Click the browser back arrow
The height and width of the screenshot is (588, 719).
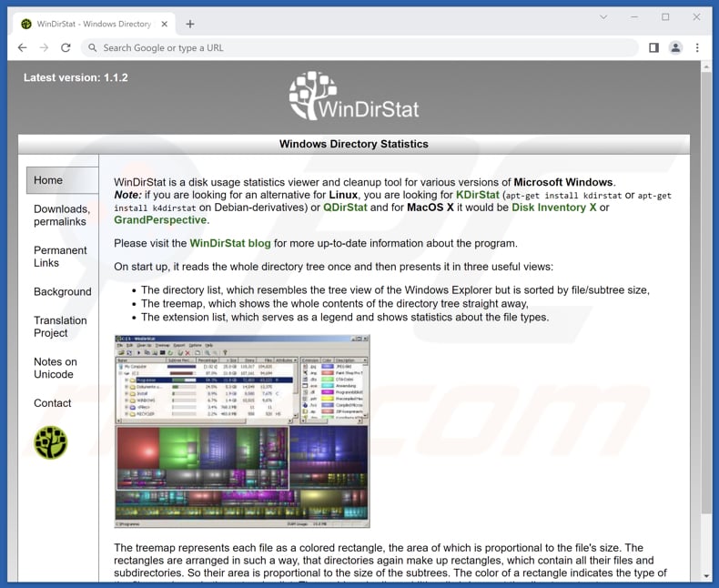22,47
